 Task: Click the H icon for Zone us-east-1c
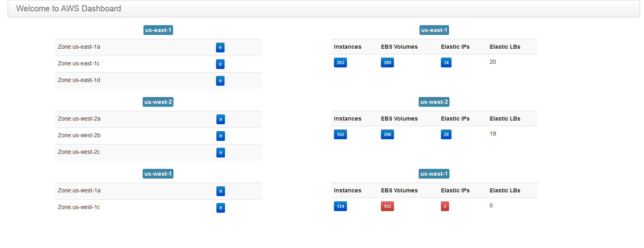(x=220, y=64)
